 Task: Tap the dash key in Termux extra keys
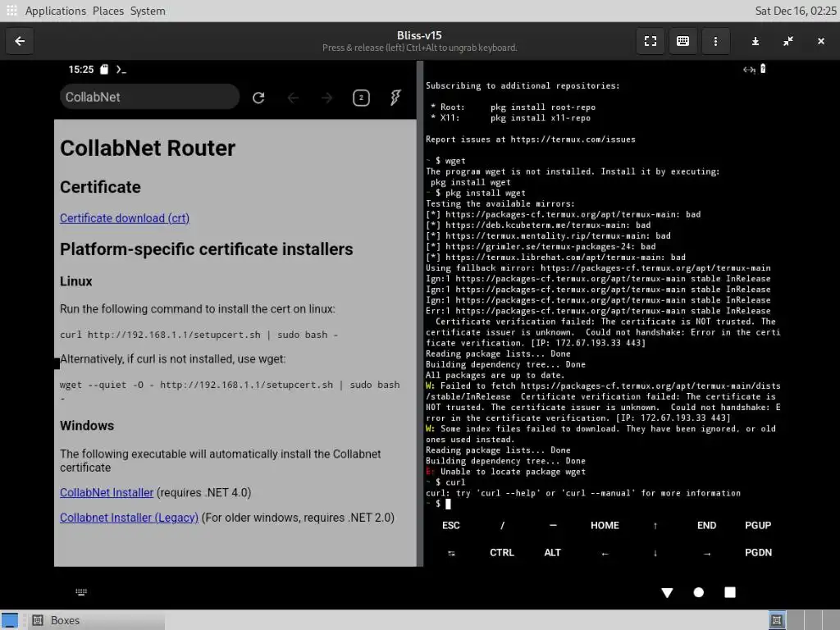(553, 526)
